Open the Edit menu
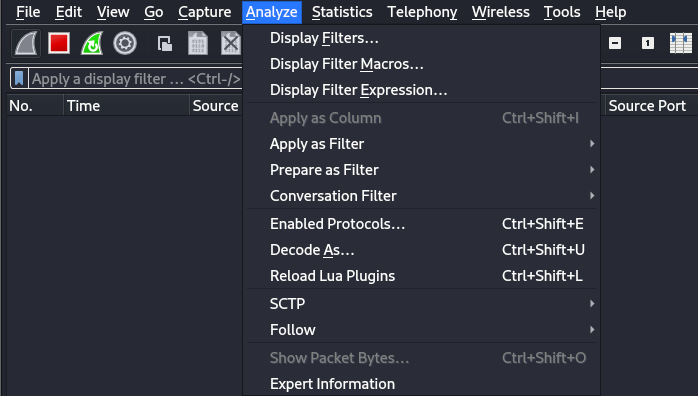Screen dimensions: 698x396 tap(69, 12)
